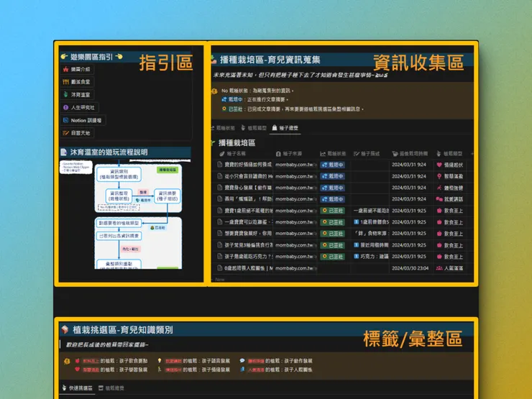Open the red link before 孩子飲食要點
532x399 pixels.
click(x=91, y=361)
